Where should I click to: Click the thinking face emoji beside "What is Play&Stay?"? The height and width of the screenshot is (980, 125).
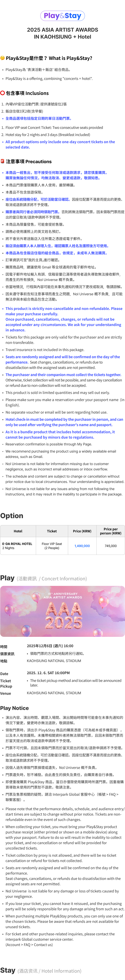tap(3, 58)
